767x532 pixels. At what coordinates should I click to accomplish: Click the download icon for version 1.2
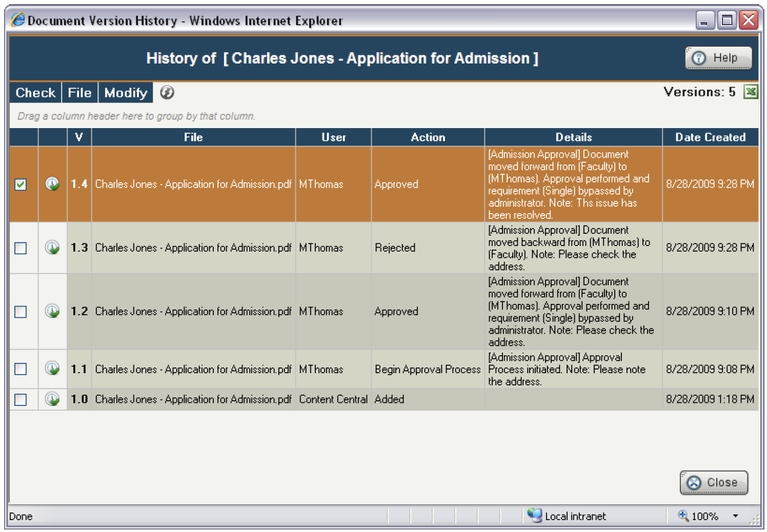[52, 311]
